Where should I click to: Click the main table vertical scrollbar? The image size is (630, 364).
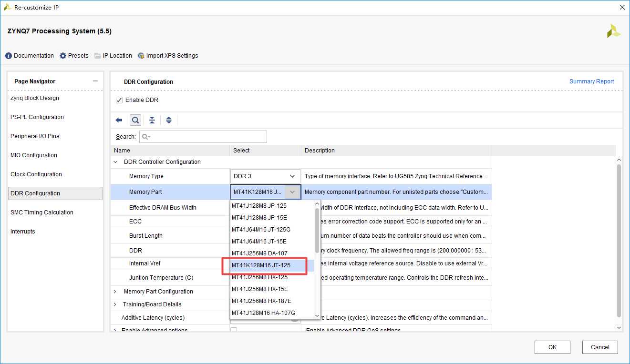pos(619,241)
